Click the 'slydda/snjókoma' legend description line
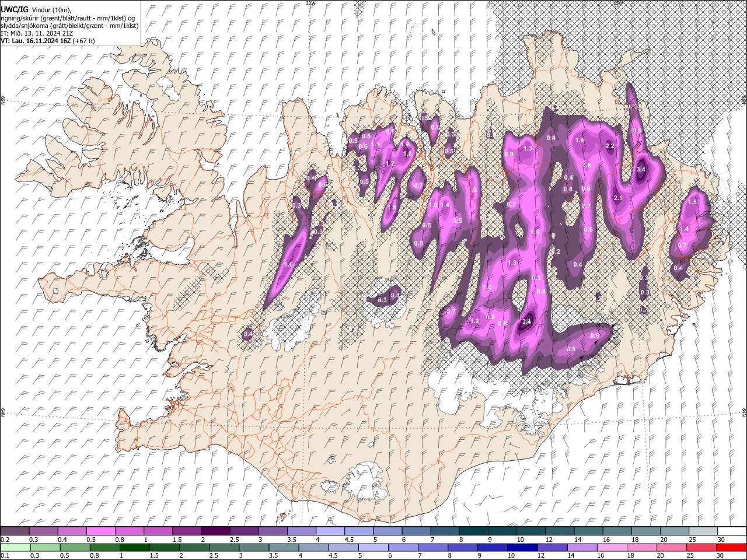 (x=69, y=26)
